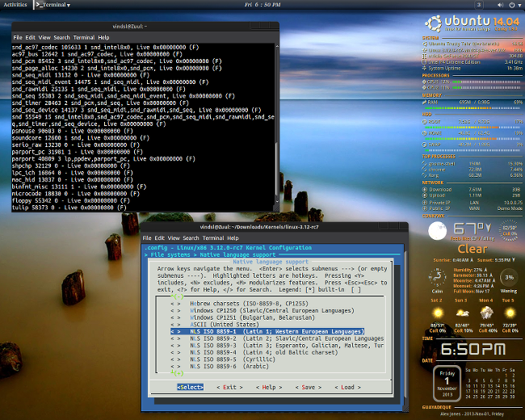The width and height of the screenshot is (525, 420).
Task: Click the Friday 1 November date widget
Action: point(447,384)
